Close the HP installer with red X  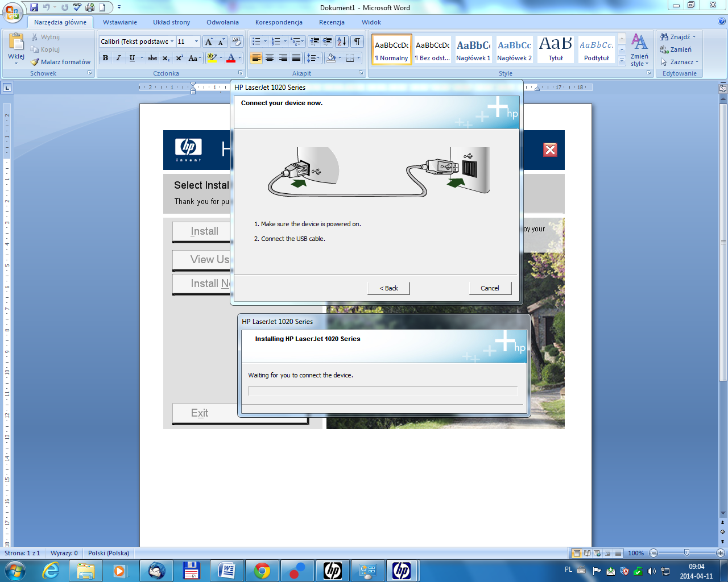pyautogui.click(x=550, y=149)
